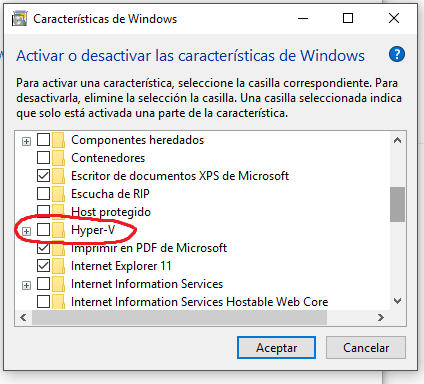Select the Internet Explorer 11 label
This screenshot has height=384, width=424.
point(121,266)
